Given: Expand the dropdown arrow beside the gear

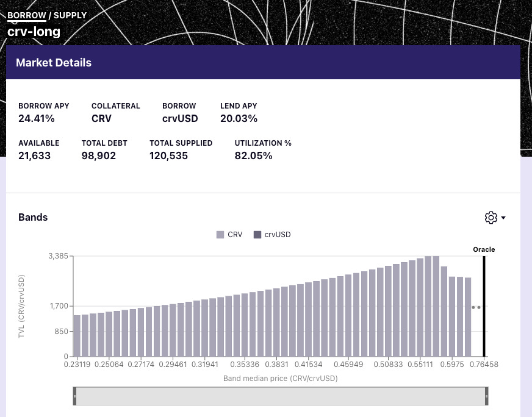Looking at the screenshot, I should point(503,218).
